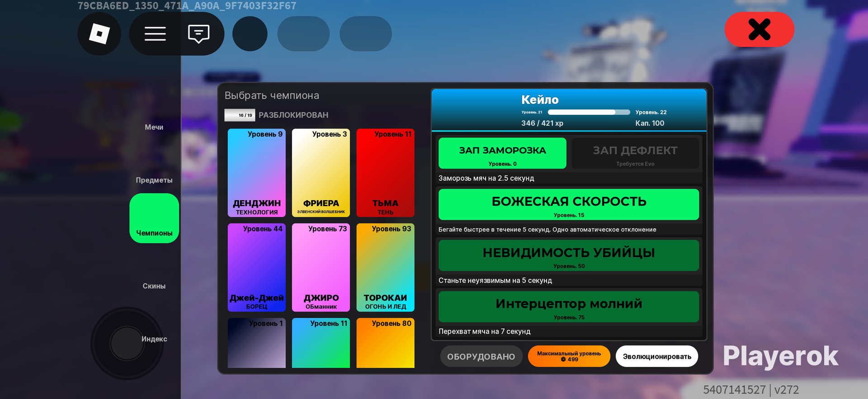This screenshot has height=399, width=868.
Task: Select the ДЕНДЖИН champion card
Action: [257, 173]
